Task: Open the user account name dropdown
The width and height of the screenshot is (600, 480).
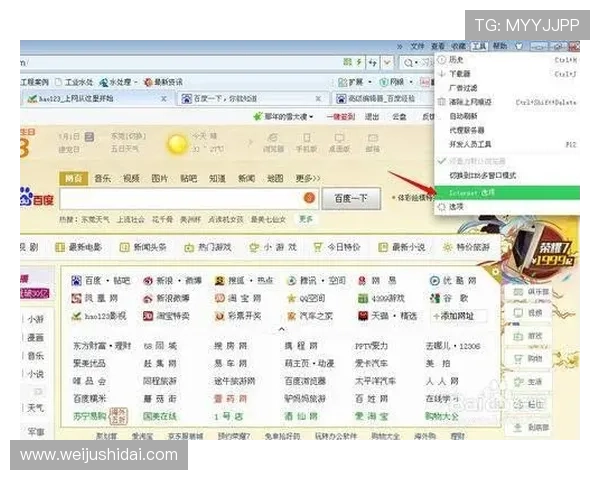Action: (284, 116)
